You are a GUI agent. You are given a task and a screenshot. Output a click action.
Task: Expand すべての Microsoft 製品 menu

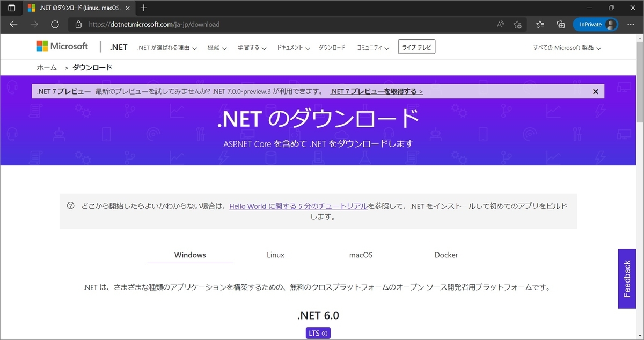pos(567,48)
